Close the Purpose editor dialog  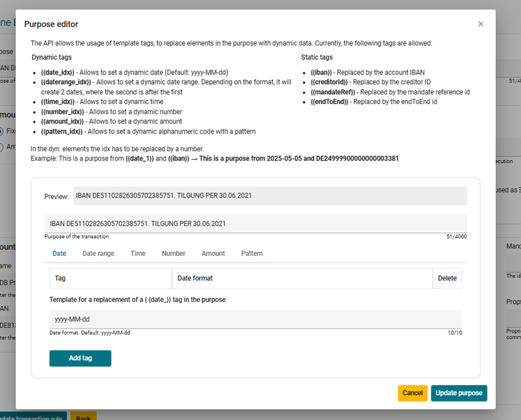click(x=481, y=24)
